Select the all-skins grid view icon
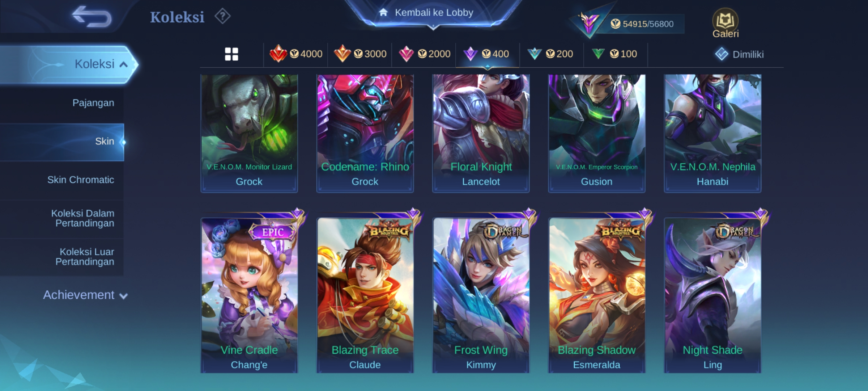Viewport: 868px width, 391px height. click(231, 54)
